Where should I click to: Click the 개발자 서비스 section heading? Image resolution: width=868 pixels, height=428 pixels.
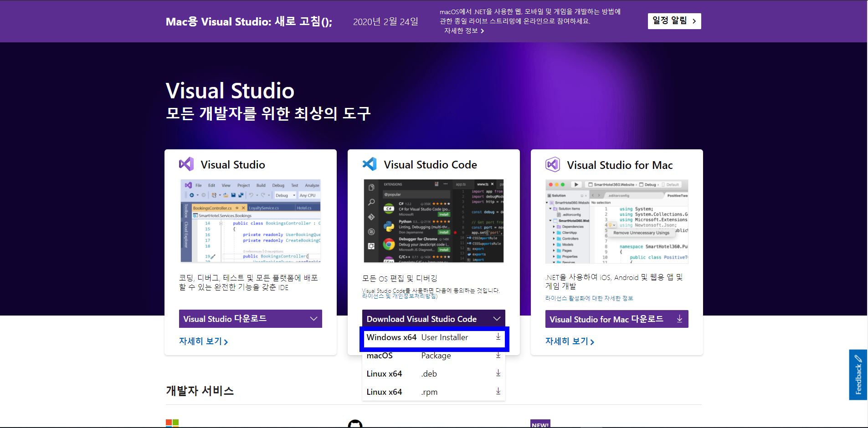tap(200, 391)
